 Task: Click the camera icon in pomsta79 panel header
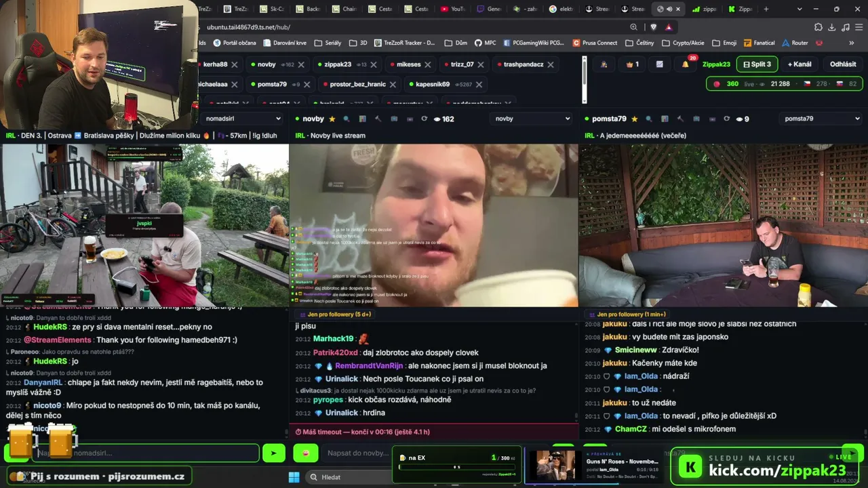(696, 119)
